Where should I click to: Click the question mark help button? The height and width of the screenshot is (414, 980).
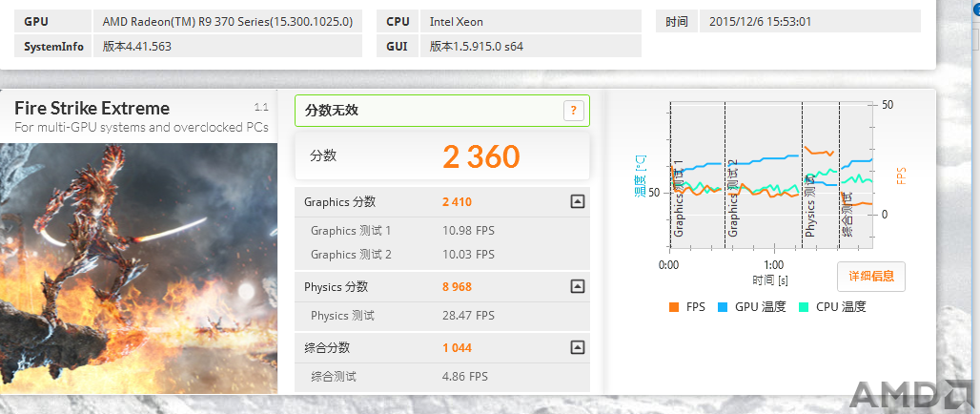[x=573, y=111]
